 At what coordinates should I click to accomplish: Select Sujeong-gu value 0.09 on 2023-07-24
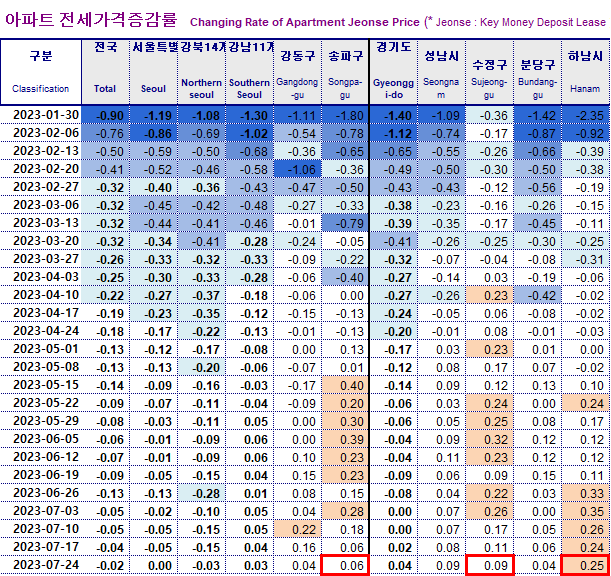[489, 565]
